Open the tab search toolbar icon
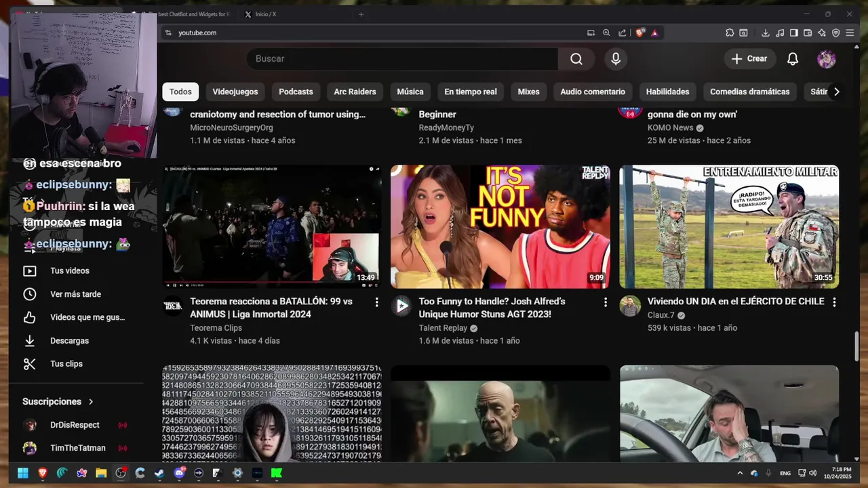The height and width of the screenshot is (488, 868). point(744,33)
